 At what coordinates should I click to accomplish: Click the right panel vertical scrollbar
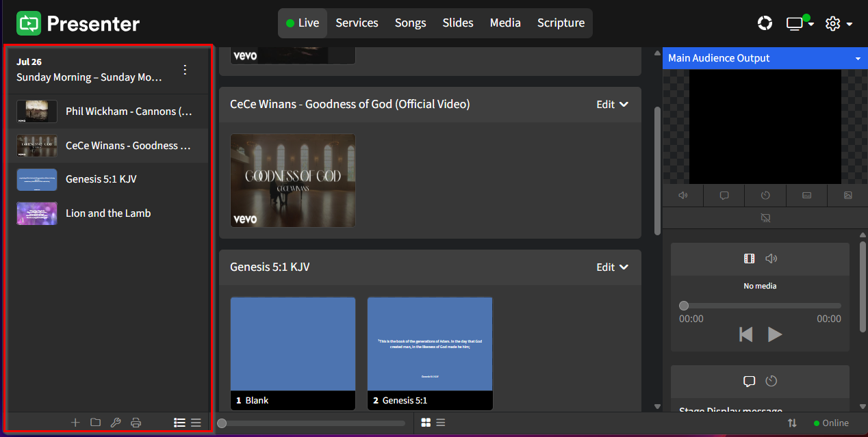pyautogui.click(x=863, y=287)
